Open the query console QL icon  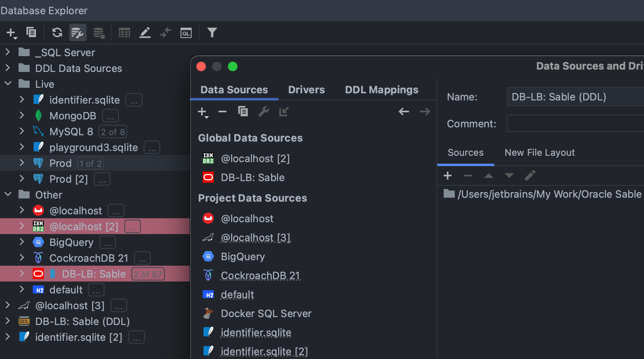186,33
